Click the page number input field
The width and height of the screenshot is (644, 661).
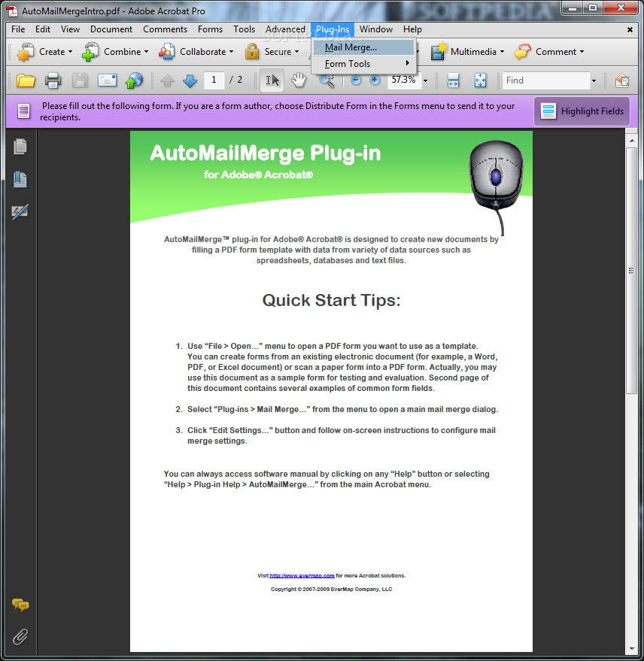214,80
